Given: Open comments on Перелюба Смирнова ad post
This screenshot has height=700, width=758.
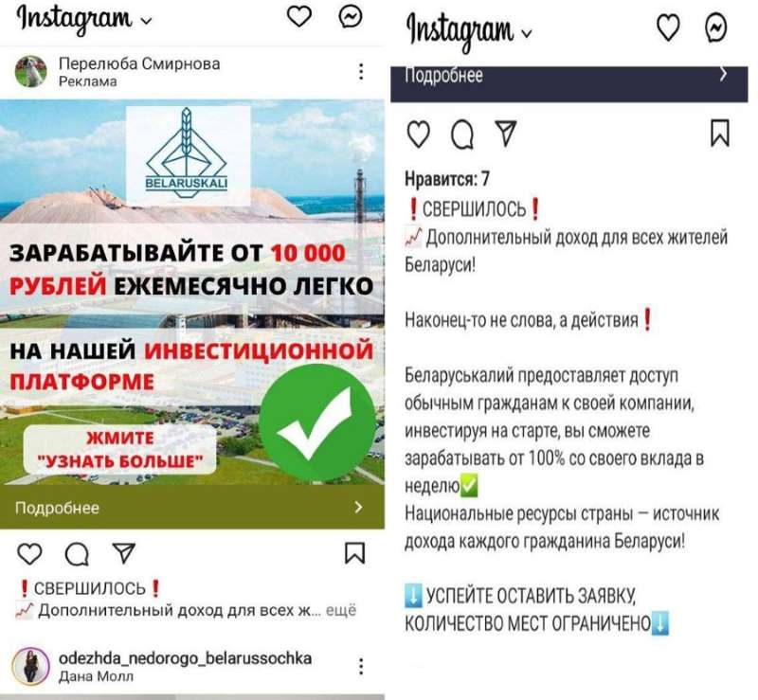Looking at the screenshot, I should 77,554.
